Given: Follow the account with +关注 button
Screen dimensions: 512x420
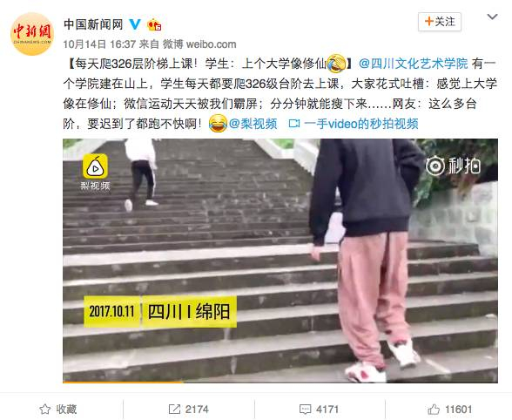Looking at the screenshot, I should (x=440, y=22).
